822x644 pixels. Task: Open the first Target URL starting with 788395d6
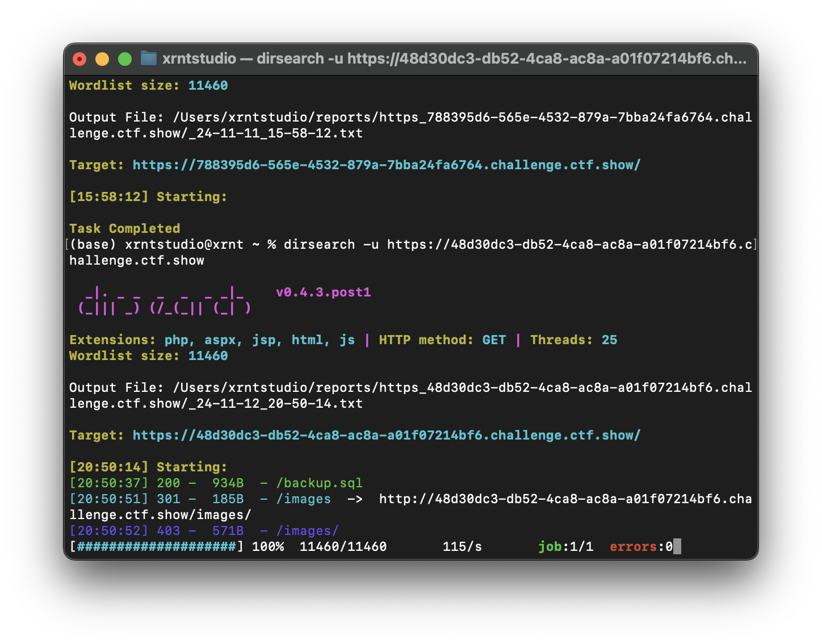(x=387, y=165)
